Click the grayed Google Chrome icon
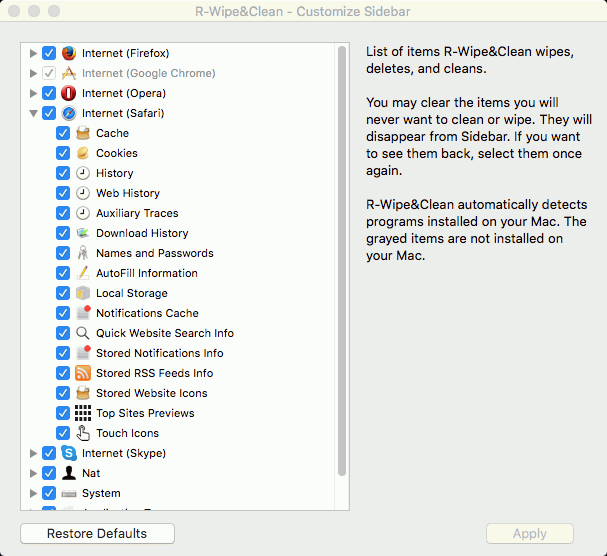Image resolution: width=607 pixels, height=556 pixels. [69, 73]
